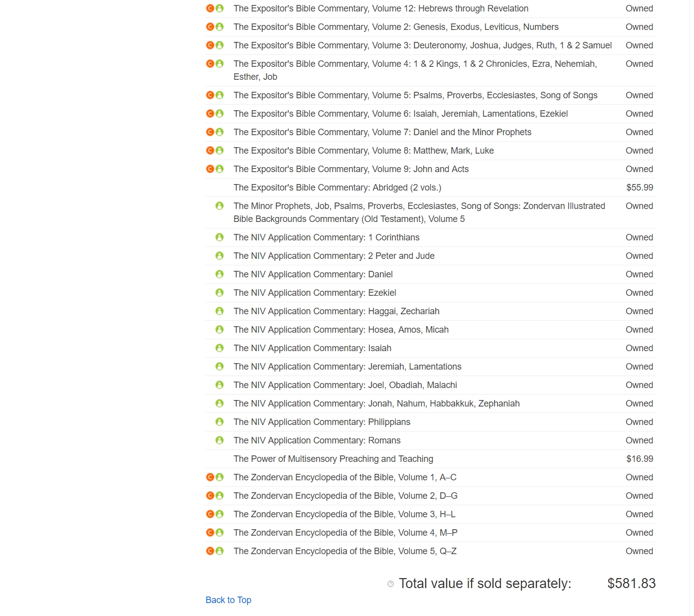Click 'Total value if sold separately:' label
This screenshot has height=616, width=694.
[485, 584]
